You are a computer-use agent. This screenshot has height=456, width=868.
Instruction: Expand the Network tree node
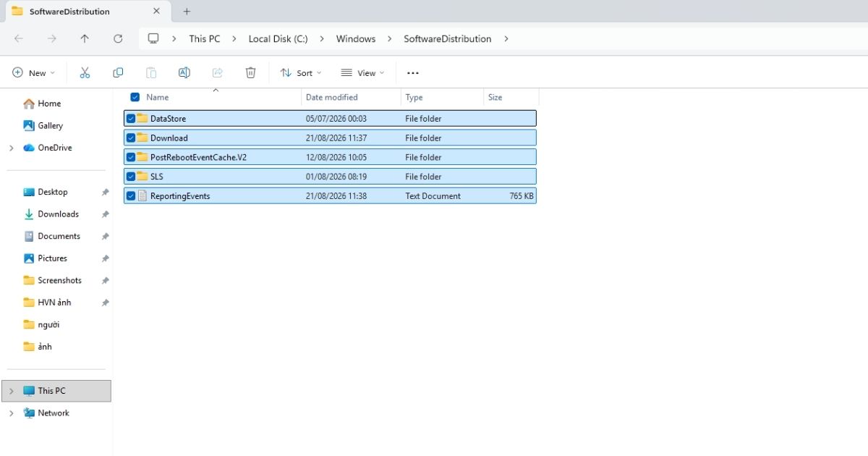[11, 413]
